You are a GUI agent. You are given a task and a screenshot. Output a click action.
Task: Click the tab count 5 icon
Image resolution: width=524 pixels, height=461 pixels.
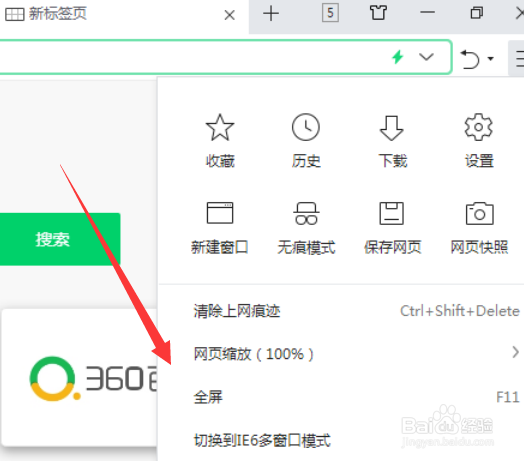coord(330,13)
